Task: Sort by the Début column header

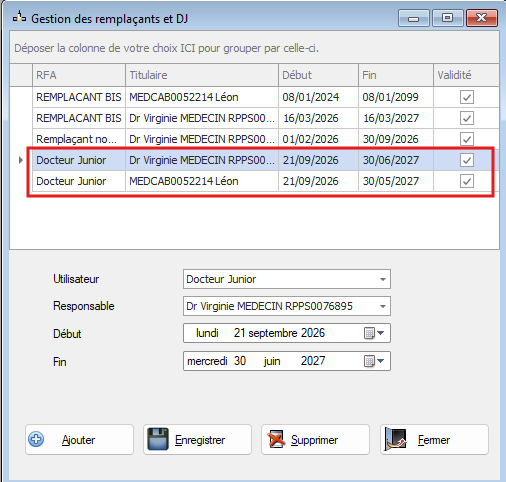Action: point(318,75)
